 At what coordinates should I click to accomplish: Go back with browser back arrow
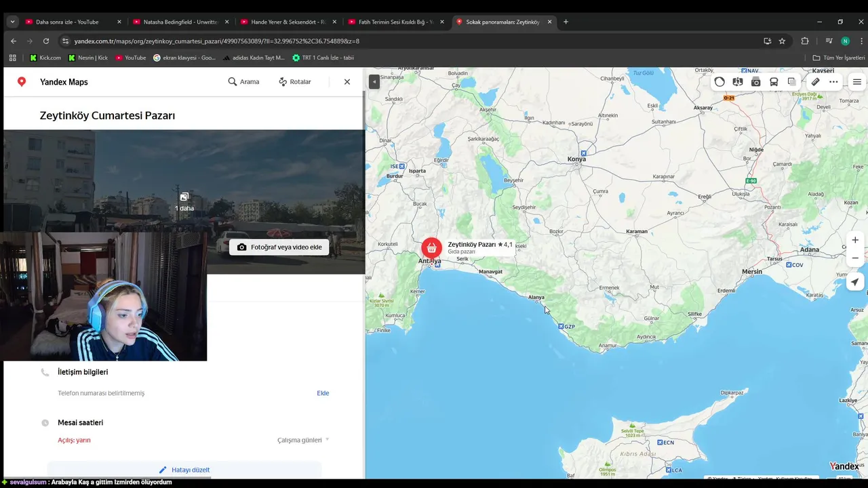[14, 41]
